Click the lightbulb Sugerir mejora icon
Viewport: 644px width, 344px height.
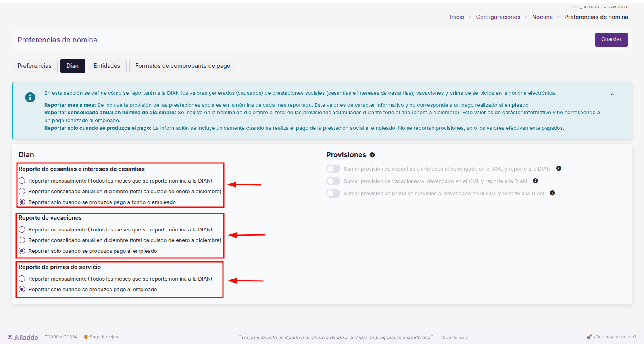click(86, 337)
